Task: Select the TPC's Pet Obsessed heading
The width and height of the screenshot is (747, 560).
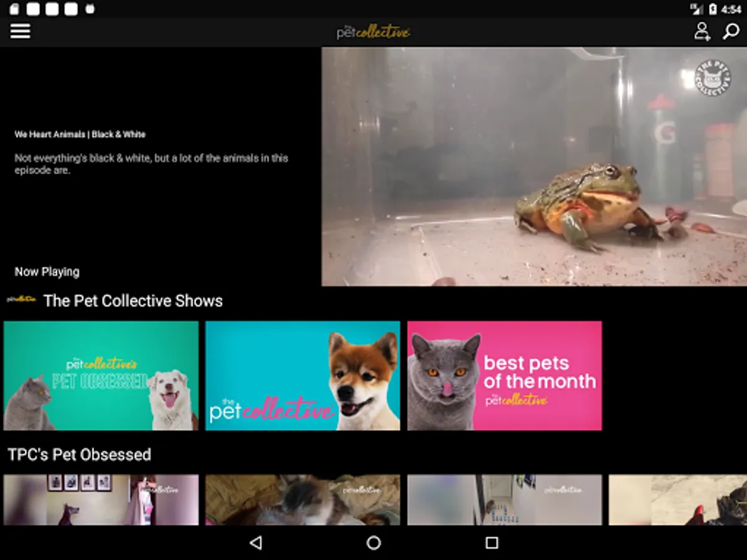Action: (x=79, y=455)
